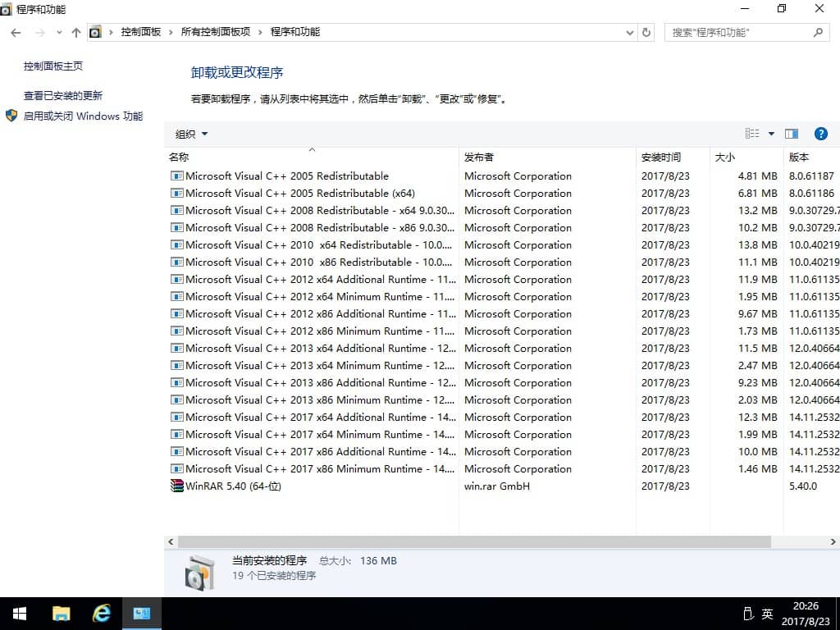The image size is (840, 630).
Task: Click 启用或关闭 Windows 功能 link
Action: (x=83, y=116)
